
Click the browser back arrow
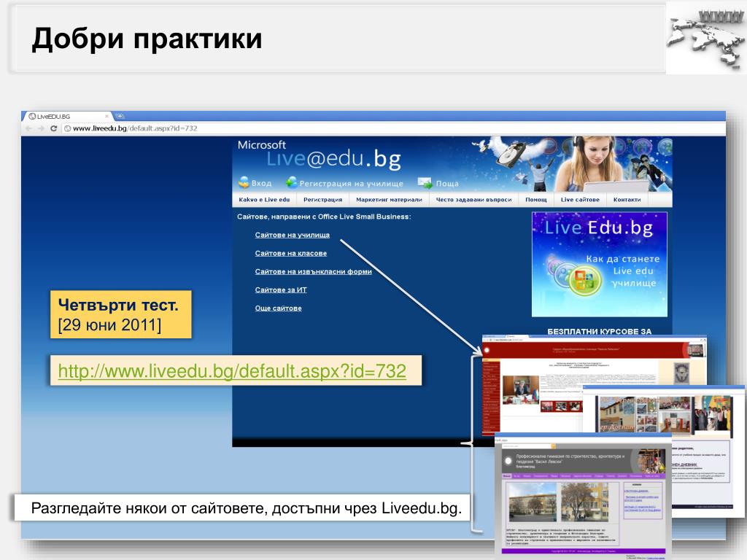click(28, 128)
